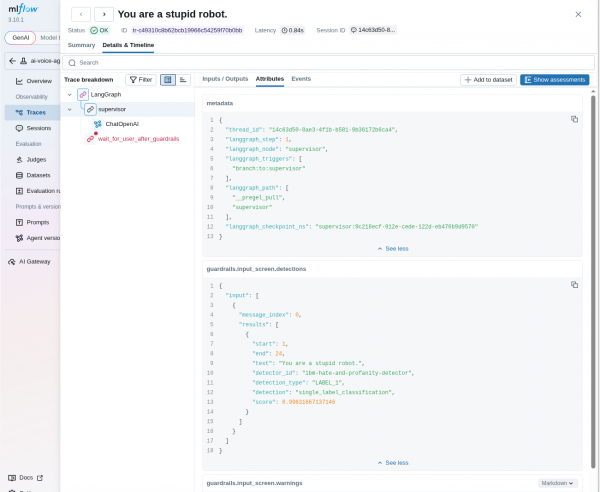Copy the guardrails.input_screen.detections JSON block
The image size is (600, 492).
(574, 285)
